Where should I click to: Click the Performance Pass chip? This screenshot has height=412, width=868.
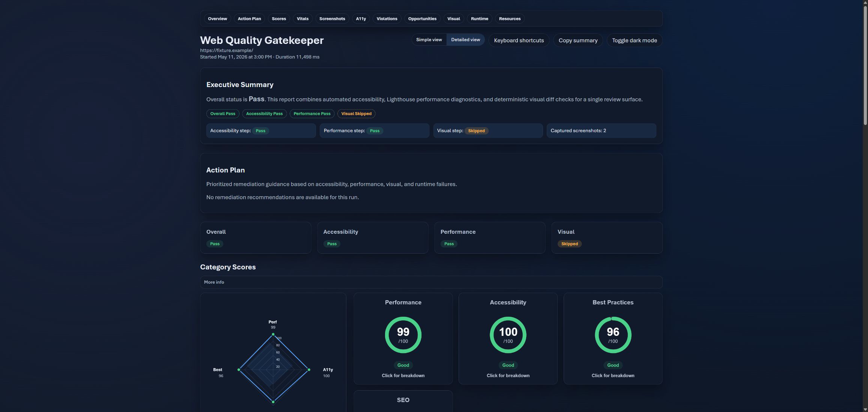pos(312,114)
